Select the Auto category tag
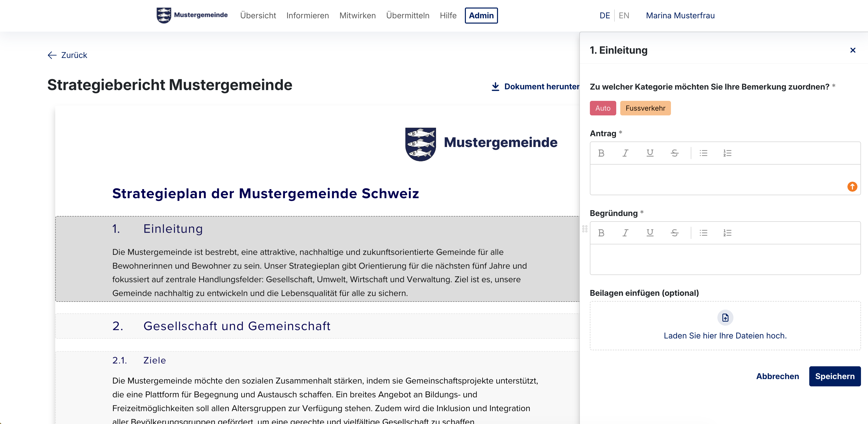 (x=602, y=108)
